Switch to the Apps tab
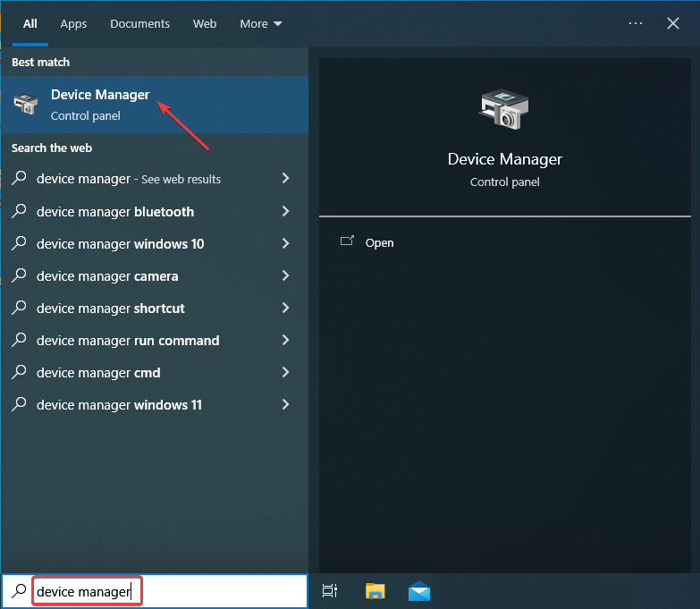 (x=73, y=23)
